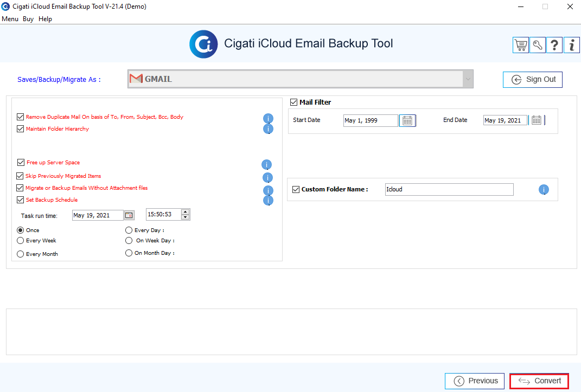Uncheck Remove Duplicate Mail checkbox
This screenshot has height=392, width=581.
21,117
